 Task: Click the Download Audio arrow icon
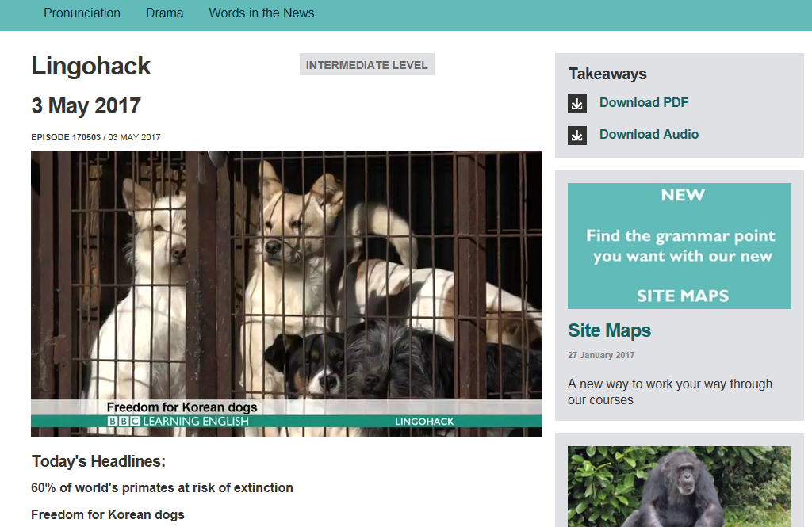click(577, 136)
